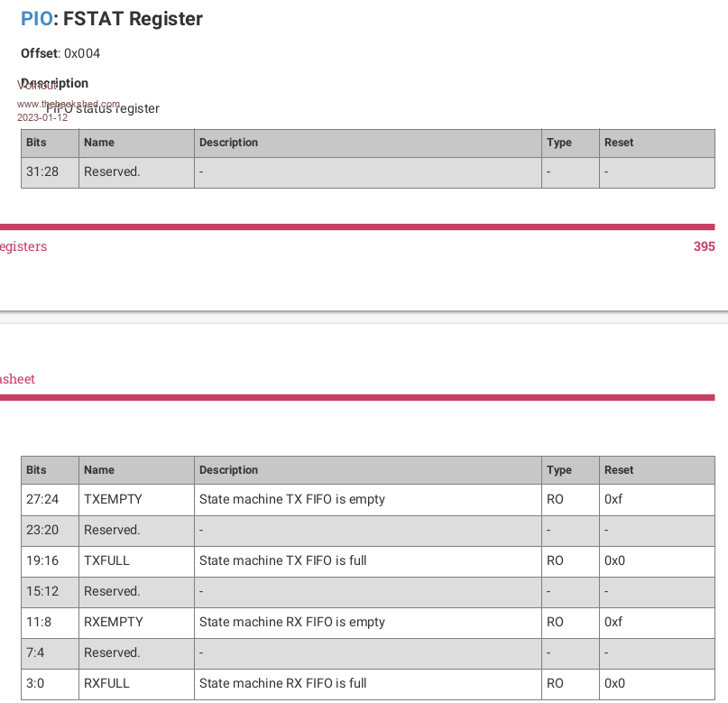Select the TXEMPTY name cell
This screenshot has width=728, height=703.
click(x=113, y=499)
